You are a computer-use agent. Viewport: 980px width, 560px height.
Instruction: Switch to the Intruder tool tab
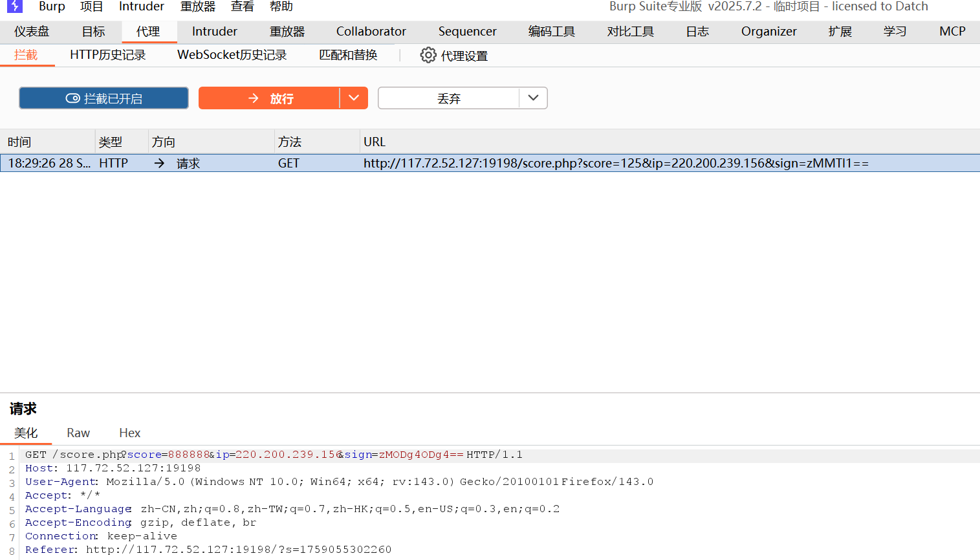click(x=215, y=31)
